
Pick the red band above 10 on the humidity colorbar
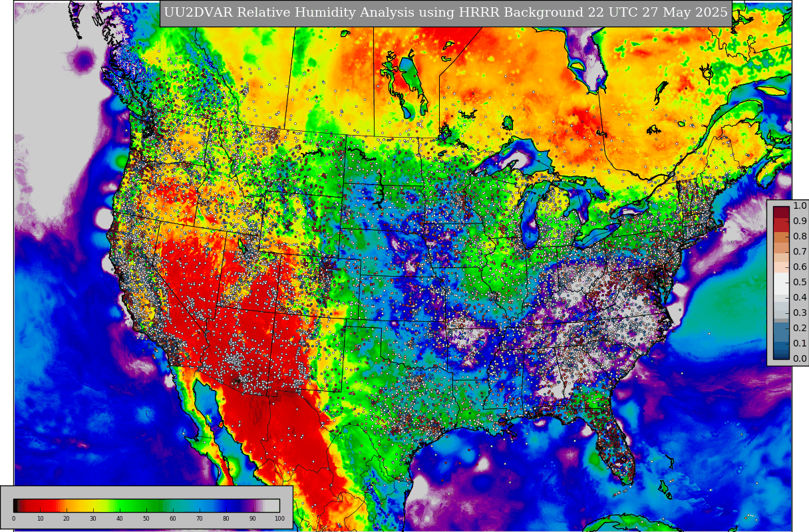tap(40, 505)
